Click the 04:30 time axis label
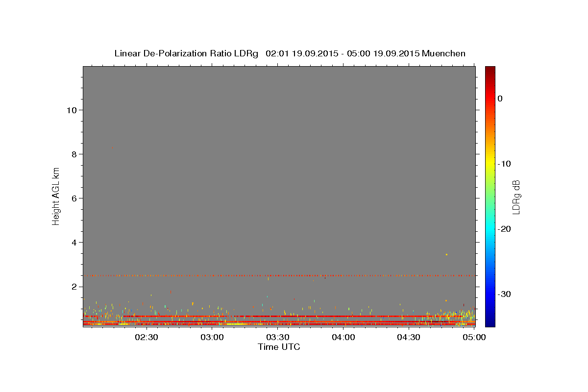This screenshot has width=588, height=392. click(409, 338)
